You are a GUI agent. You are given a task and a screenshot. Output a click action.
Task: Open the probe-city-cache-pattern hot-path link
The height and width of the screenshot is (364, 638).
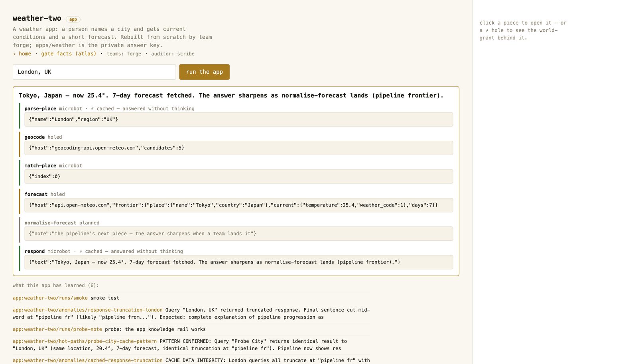point(85,341)
